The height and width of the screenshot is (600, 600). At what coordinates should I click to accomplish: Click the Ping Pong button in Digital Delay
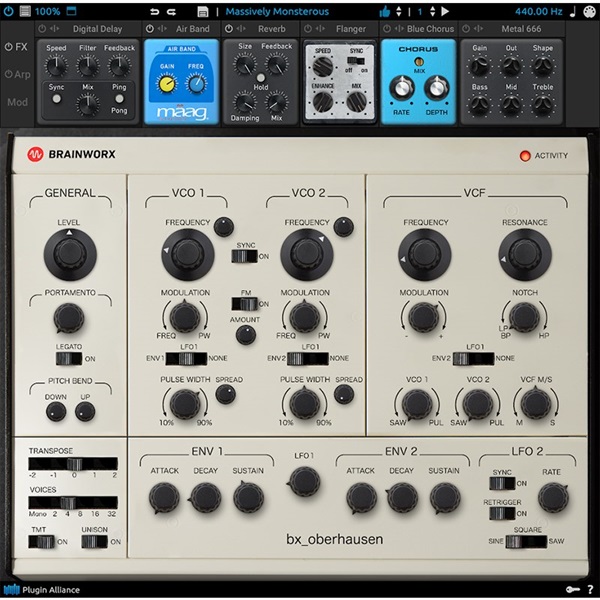pos(119,99)
